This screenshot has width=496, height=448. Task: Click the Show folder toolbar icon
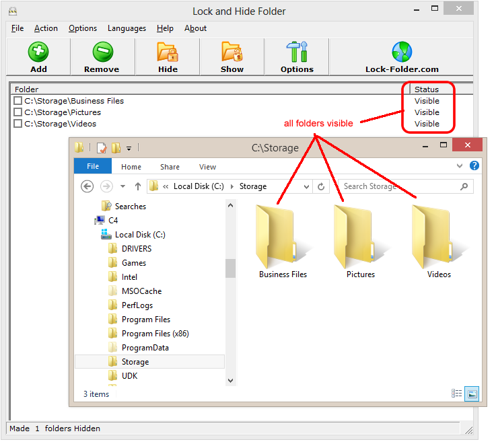click(232, 52)
